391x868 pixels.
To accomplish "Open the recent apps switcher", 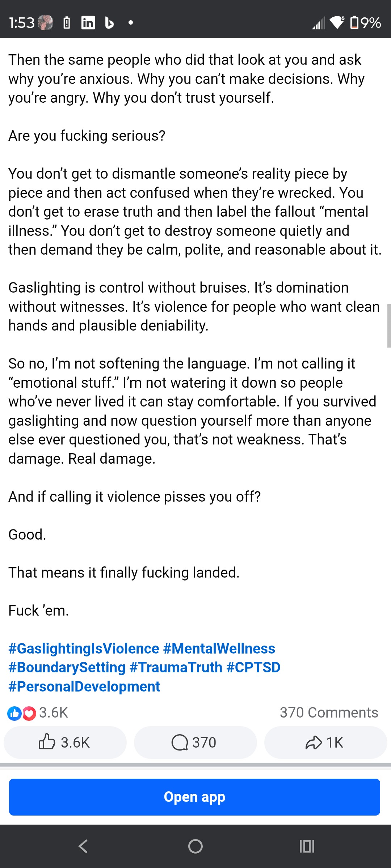I will coord(307,846).
